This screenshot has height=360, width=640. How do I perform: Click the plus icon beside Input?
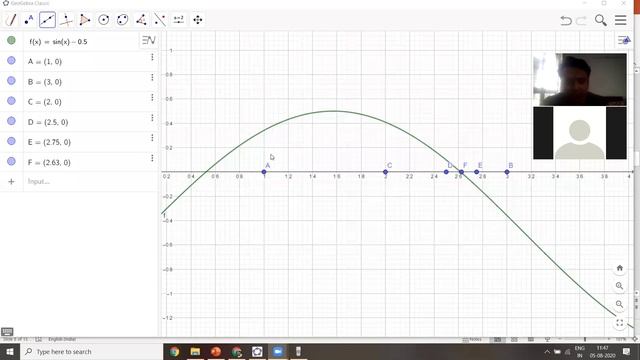point(11,182)
